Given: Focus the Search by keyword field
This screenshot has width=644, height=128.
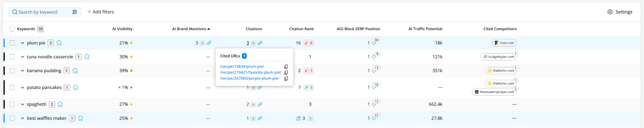Looking at the screenshot, I should (41, 12).
